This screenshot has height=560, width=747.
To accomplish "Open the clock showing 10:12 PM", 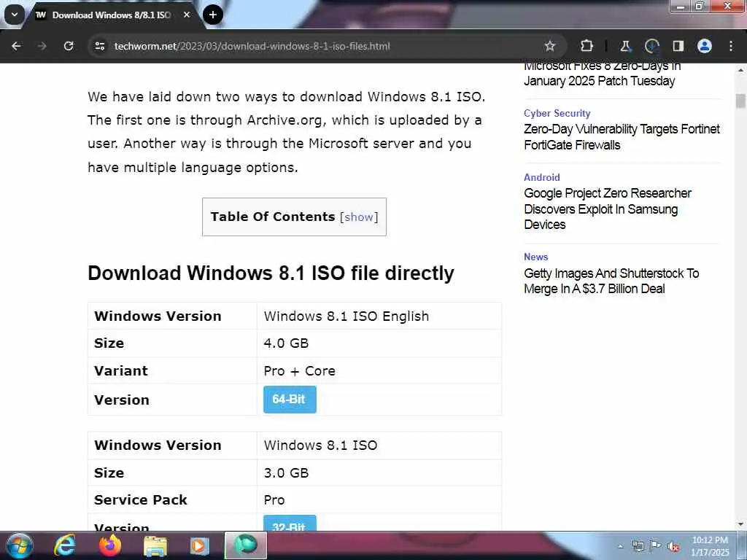I will point(710,546).
